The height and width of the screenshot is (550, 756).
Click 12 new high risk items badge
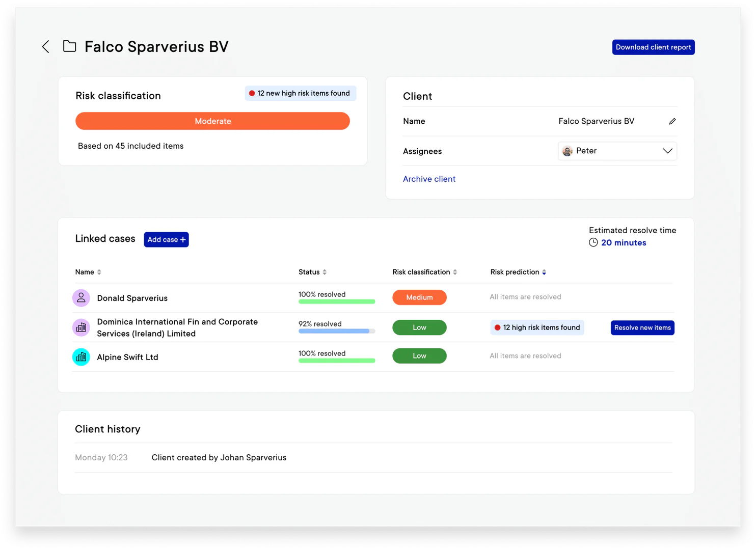click(x=300, y=93)
